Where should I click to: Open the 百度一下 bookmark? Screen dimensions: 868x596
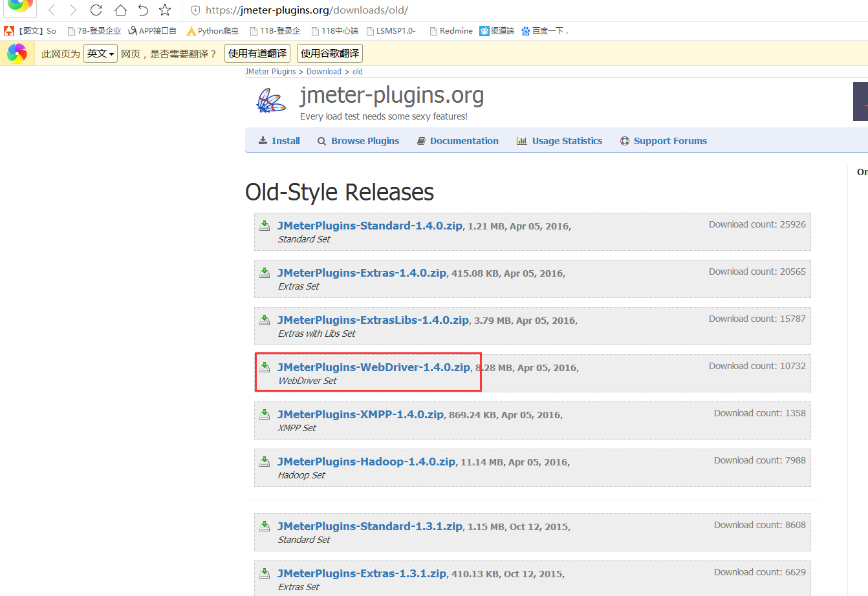[x=545, y=31]
